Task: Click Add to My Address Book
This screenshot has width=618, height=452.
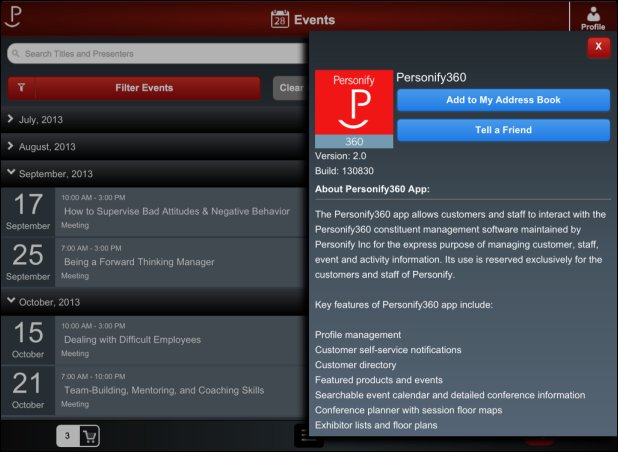Action: pos(503,100)
